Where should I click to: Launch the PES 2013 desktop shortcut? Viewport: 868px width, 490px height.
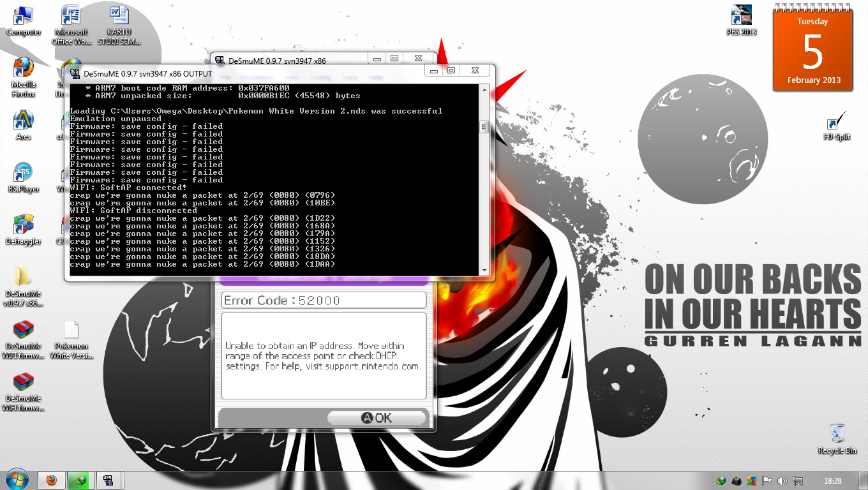tap(741, 20)
